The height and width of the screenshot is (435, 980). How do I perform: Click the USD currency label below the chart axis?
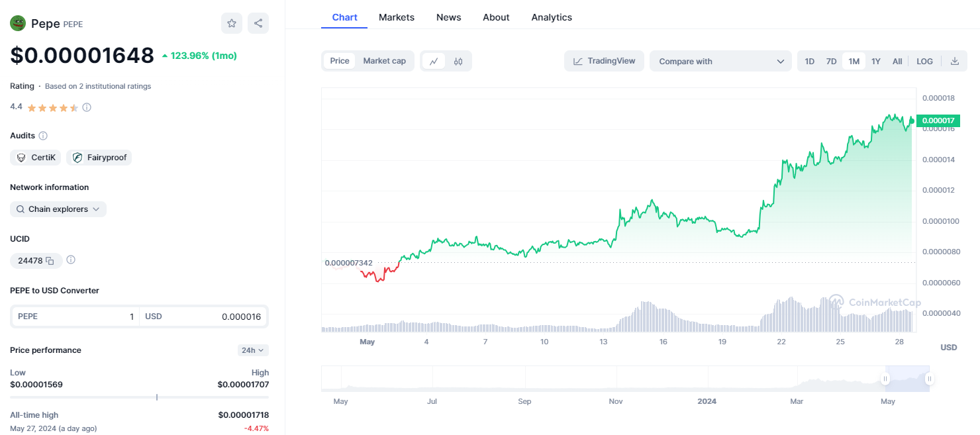click(x=949, y=348)
